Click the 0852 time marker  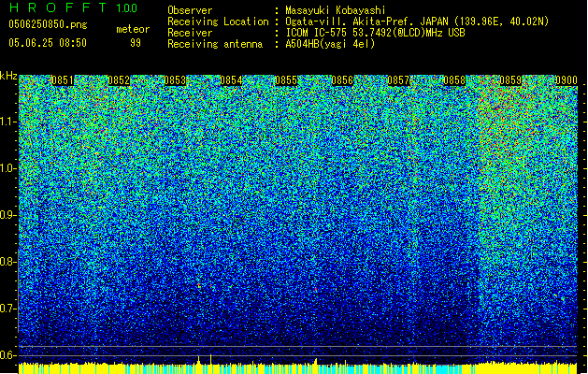coord(119,80)
